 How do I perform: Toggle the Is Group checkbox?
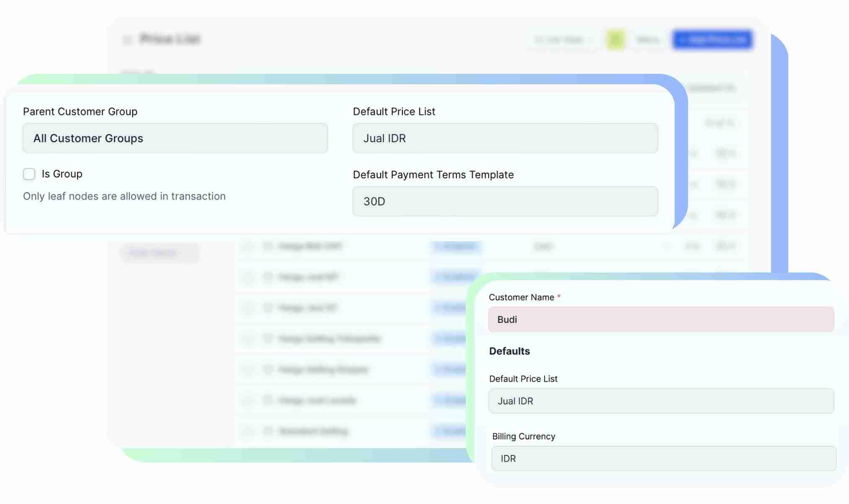(29, 174)
